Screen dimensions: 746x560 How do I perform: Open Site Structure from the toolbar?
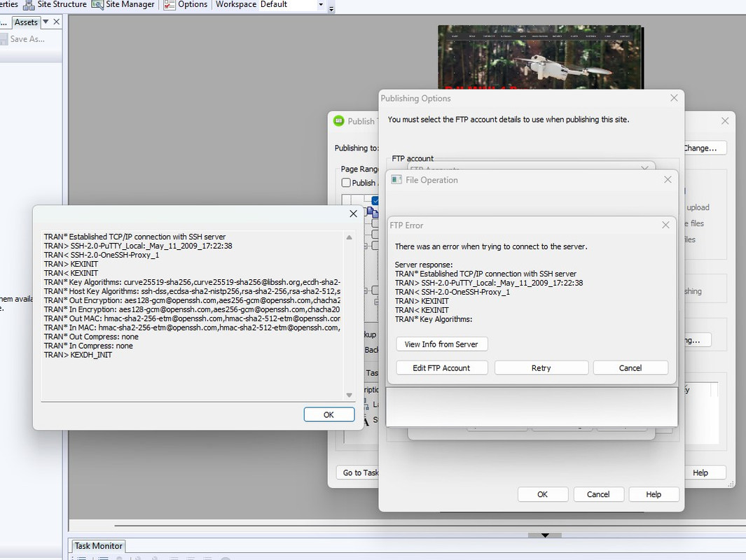click(55, 5)
